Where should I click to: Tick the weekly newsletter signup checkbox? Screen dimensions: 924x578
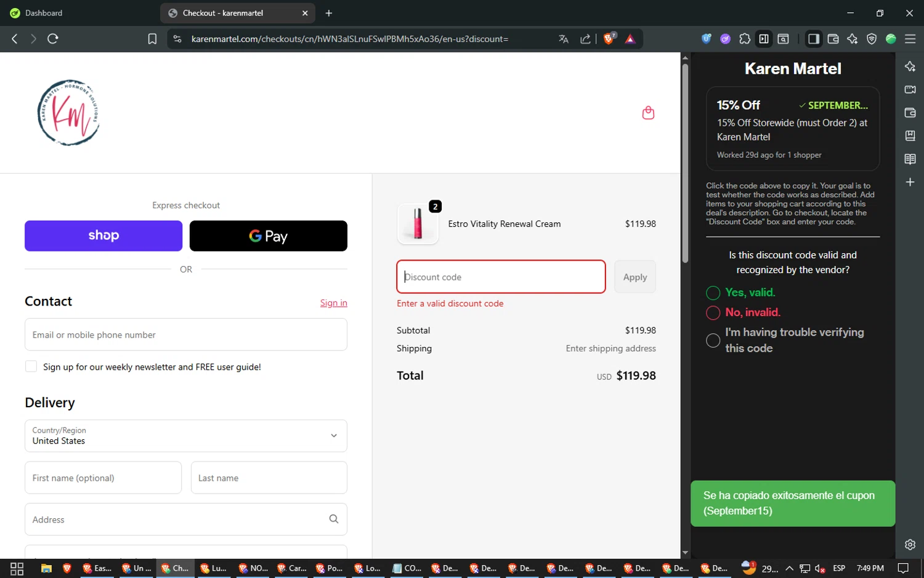click(x=31, y=366)
